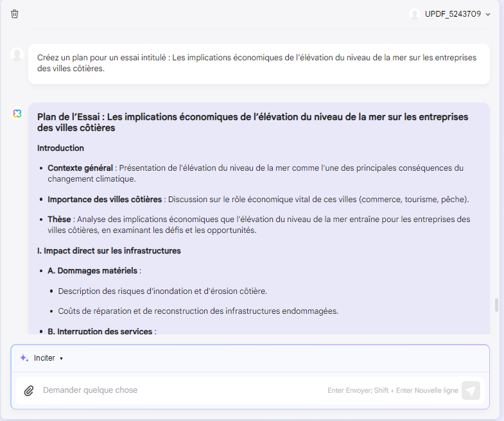The image size is (504, 421).
Task: Click the user avatar next to UPDF_5243709
Action: (415, 14)
